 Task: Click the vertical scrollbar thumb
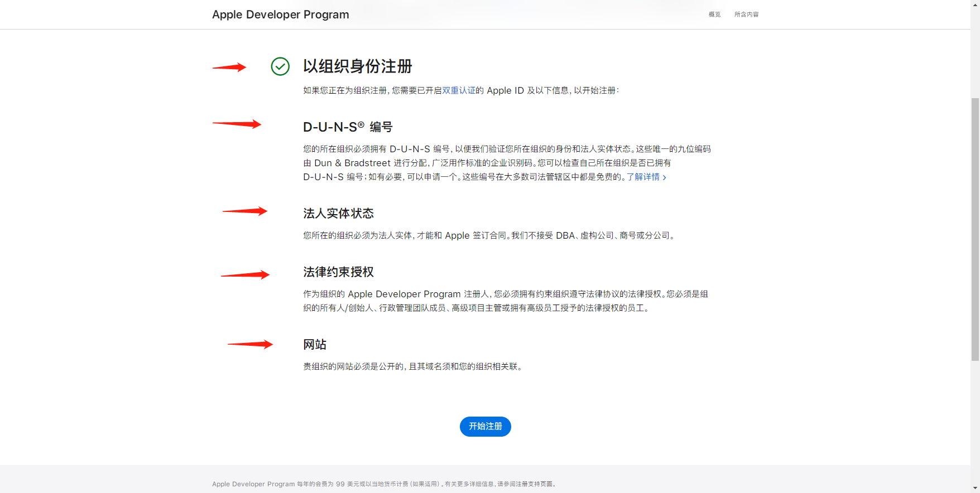pyautogui.click(x=975, y=229)
